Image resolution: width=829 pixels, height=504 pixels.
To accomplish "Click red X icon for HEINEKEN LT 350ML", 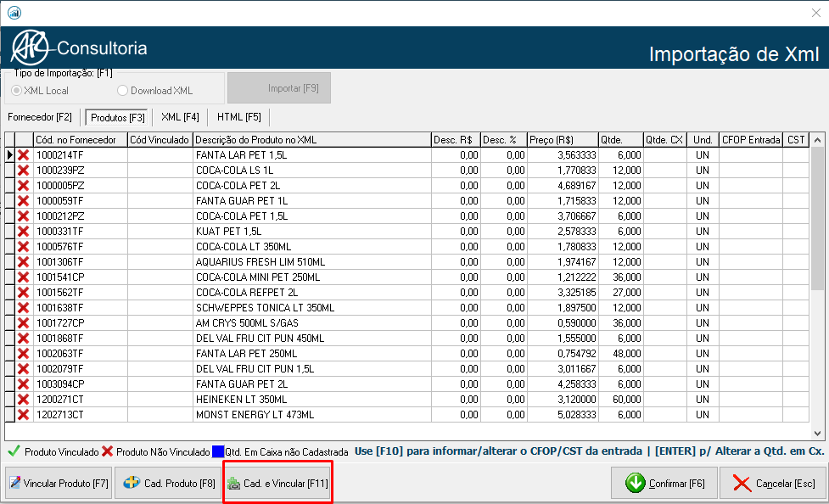I will coord(23,400).
